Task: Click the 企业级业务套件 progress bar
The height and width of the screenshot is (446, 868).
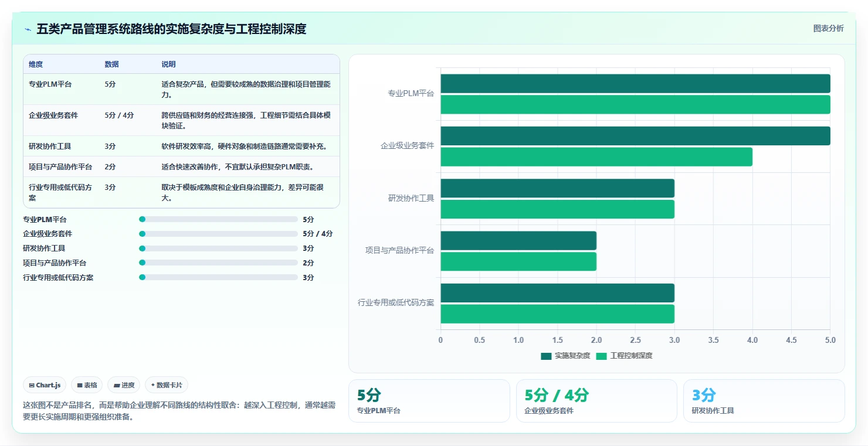Action: pyautogui.click(x=218, y=234)
